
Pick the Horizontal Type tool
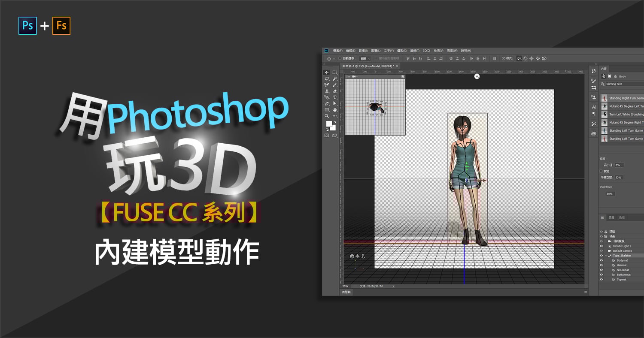(335, 97)
